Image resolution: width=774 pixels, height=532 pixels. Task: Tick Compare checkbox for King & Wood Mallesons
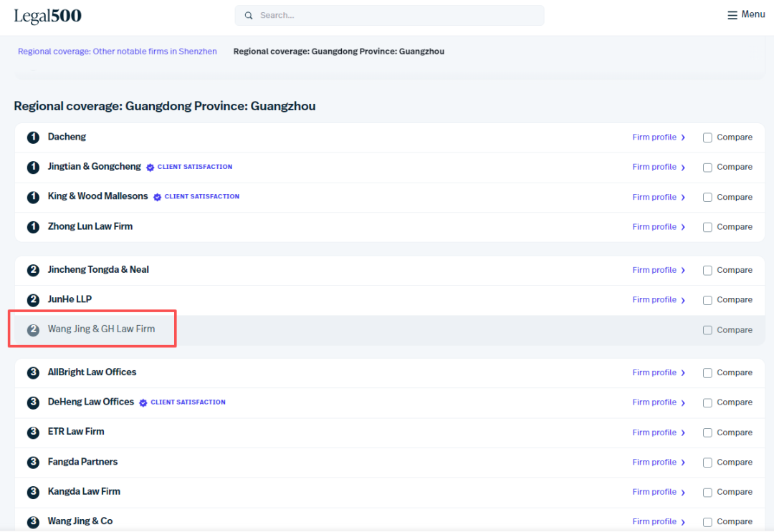tap(707, 197)
